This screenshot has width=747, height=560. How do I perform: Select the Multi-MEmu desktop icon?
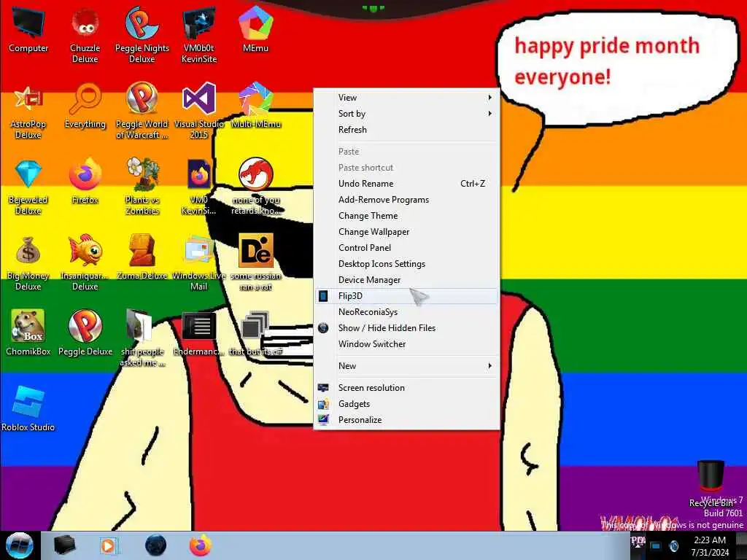pyautogui.click(x=256, y=106)
